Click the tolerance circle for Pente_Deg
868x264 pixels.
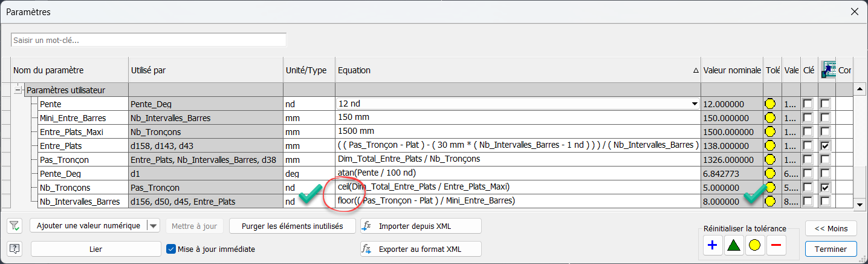pos(770,173)
